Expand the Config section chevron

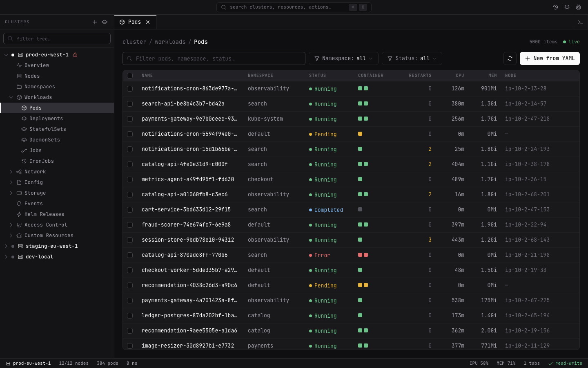click(11, 182)
